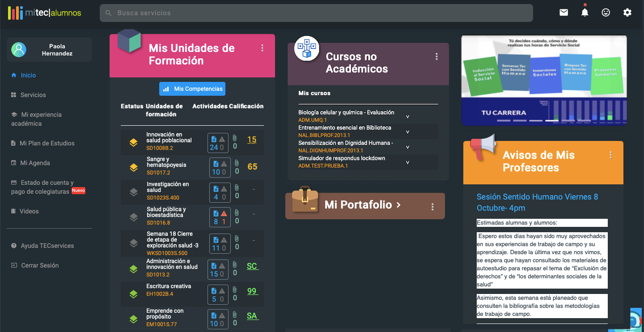Open the kebab menu on Mis Unidades de Formación

click(262, 48)
